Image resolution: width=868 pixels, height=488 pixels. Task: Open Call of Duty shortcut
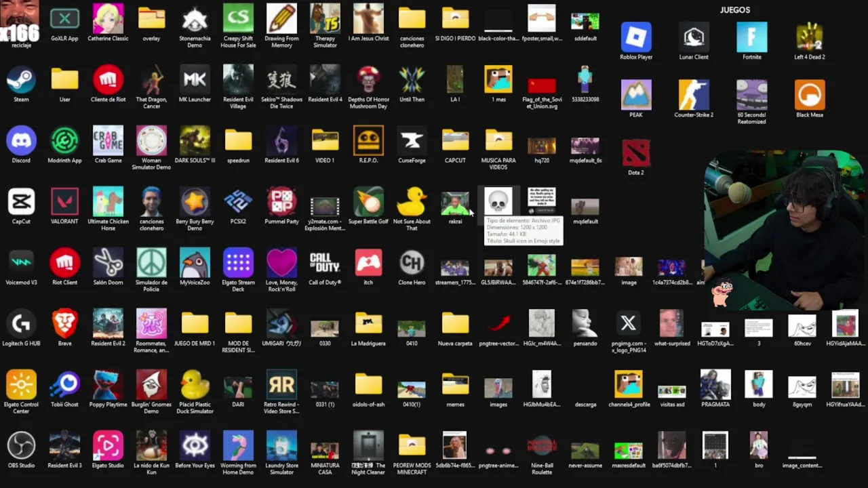(x=325, y=263)
